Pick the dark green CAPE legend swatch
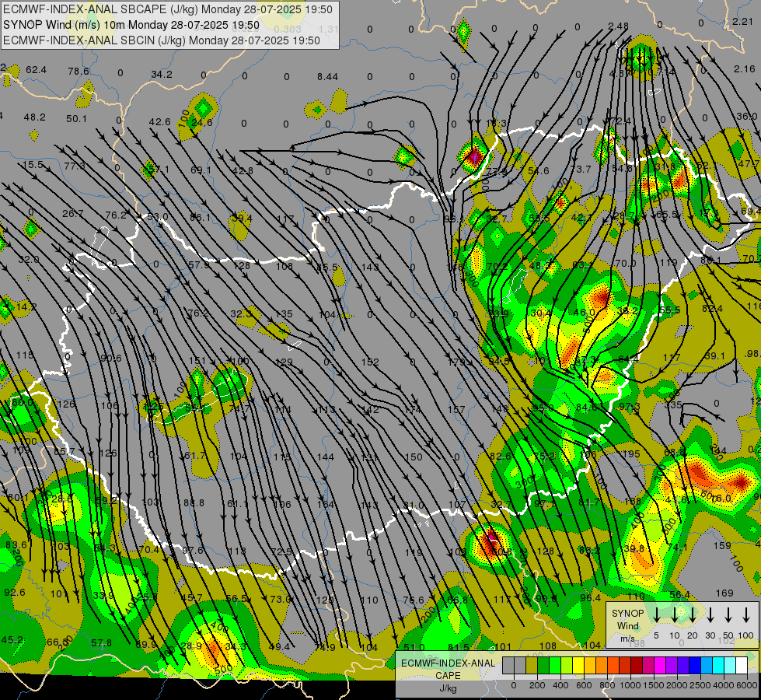This screenshot has width=761, height=700. 543,666
